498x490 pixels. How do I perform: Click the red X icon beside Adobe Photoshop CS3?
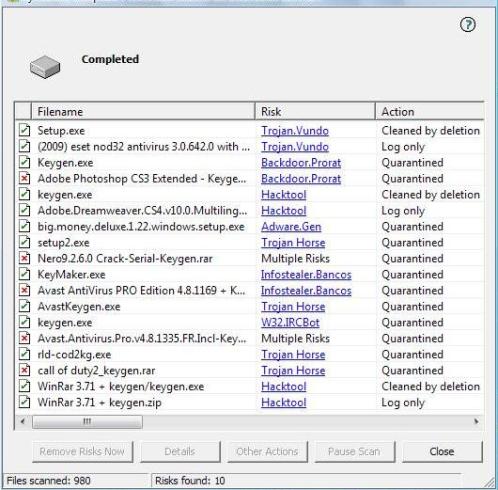24,178
